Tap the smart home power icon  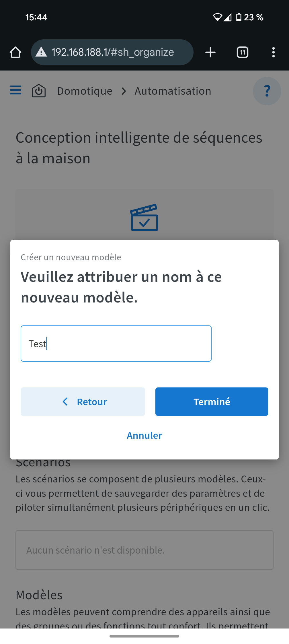click(x=39, y=91)
